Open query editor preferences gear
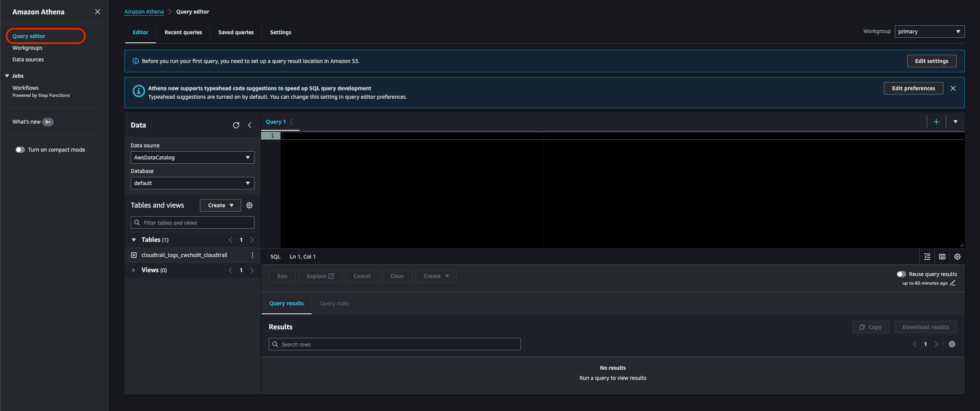This screenshot has height=411, width=980. pyautogui.click(x=957, y=257)
